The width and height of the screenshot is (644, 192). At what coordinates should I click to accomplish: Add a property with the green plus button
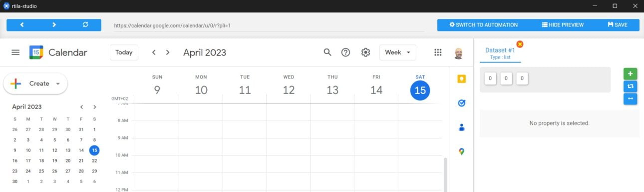click(630, 73)
